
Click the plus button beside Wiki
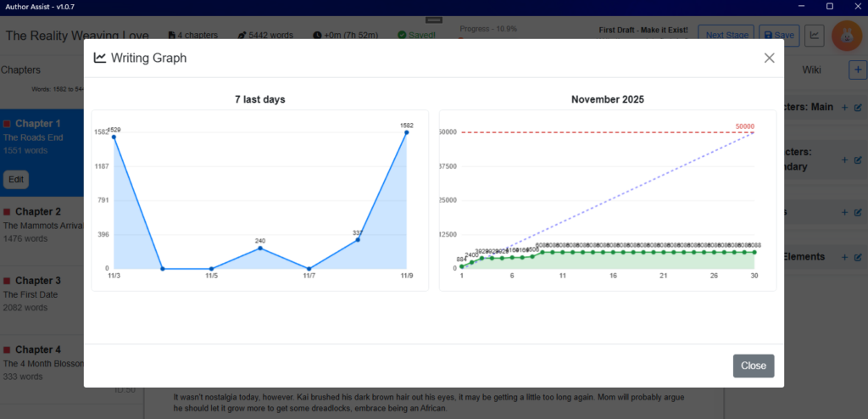855,70
